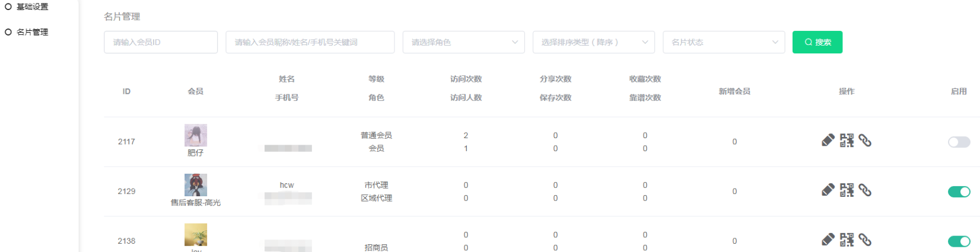Open QR code icon for member 2138

847,240
